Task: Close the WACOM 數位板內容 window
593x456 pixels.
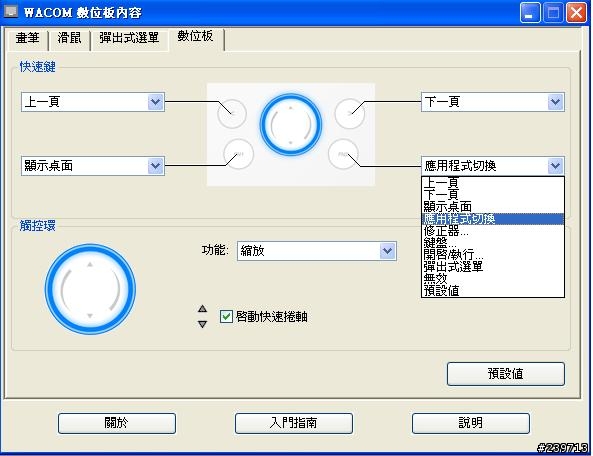Action: pyautogui.click(x=576, y=13)
